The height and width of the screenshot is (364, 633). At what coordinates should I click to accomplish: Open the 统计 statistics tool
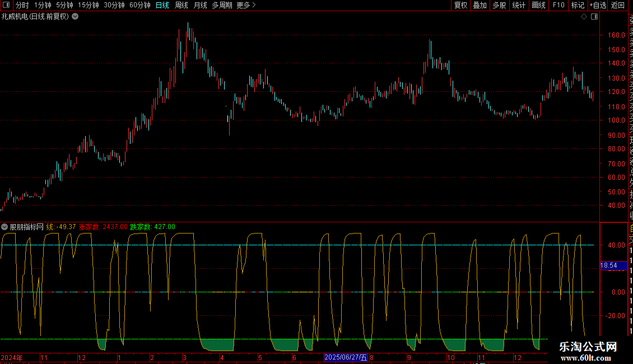click(x=519, y=5)
